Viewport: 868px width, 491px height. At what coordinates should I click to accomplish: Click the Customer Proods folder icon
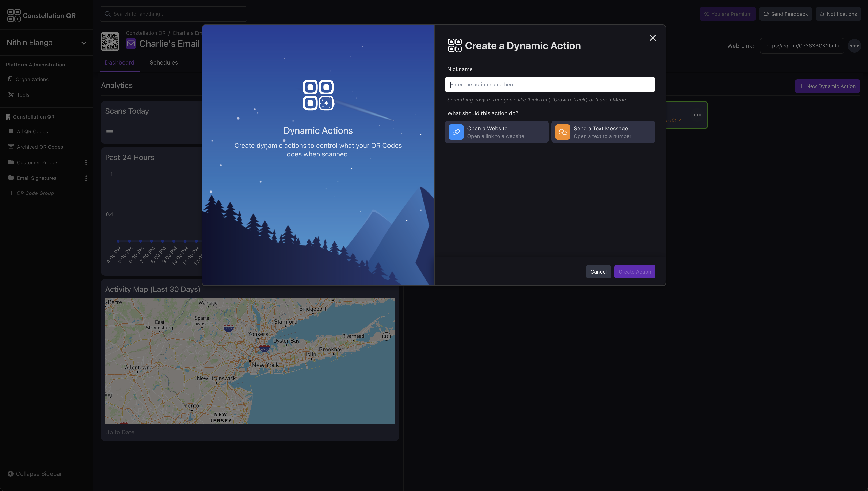point(11,162)
